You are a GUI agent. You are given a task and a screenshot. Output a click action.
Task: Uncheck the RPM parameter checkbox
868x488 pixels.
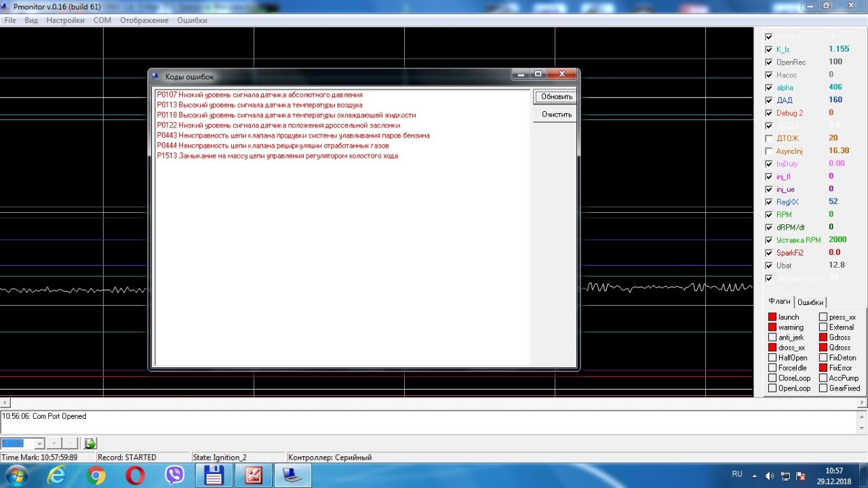[x=768, y=215]
